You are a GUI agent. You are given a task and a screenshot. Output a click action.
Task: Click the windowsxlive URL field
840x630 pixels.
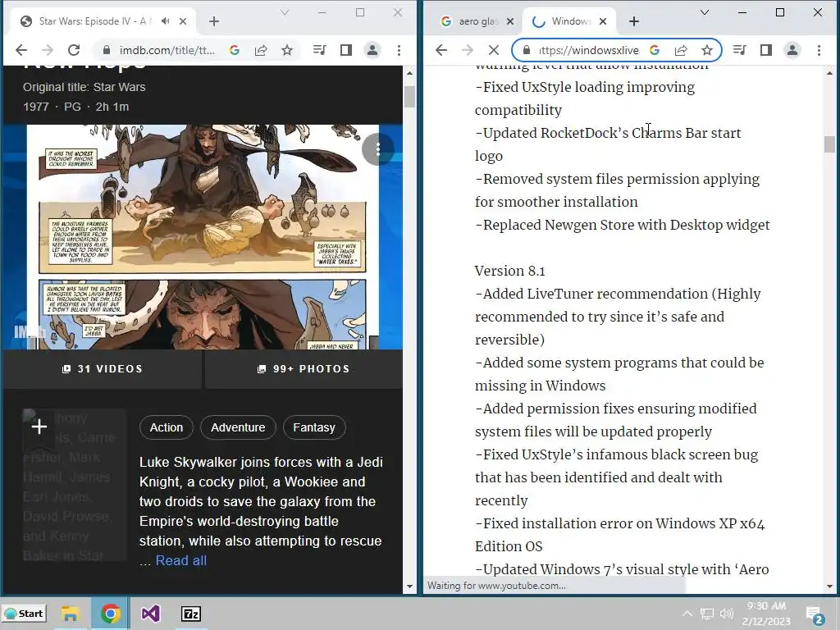pos(588,50)
